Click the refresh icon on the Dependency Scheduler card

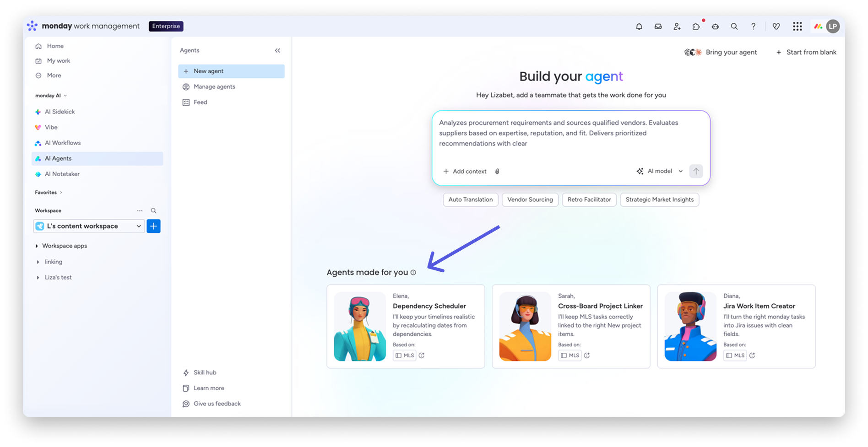(x=422, y=355)
